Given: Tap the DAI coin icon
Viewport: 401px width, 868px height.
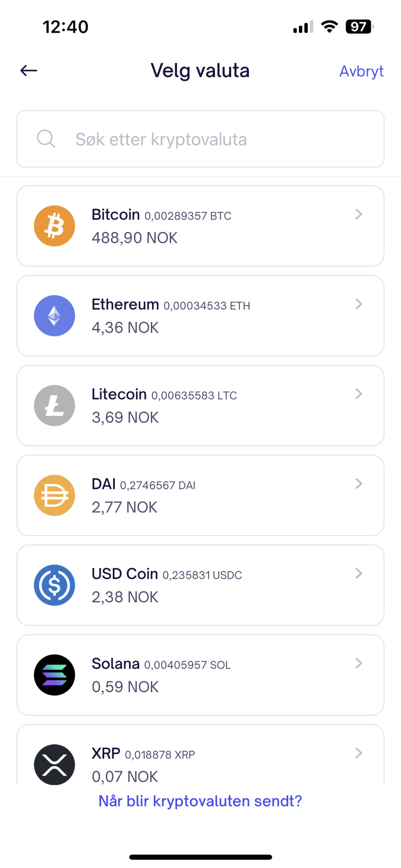Looking at the screenshot, I should tap(55, 495).
